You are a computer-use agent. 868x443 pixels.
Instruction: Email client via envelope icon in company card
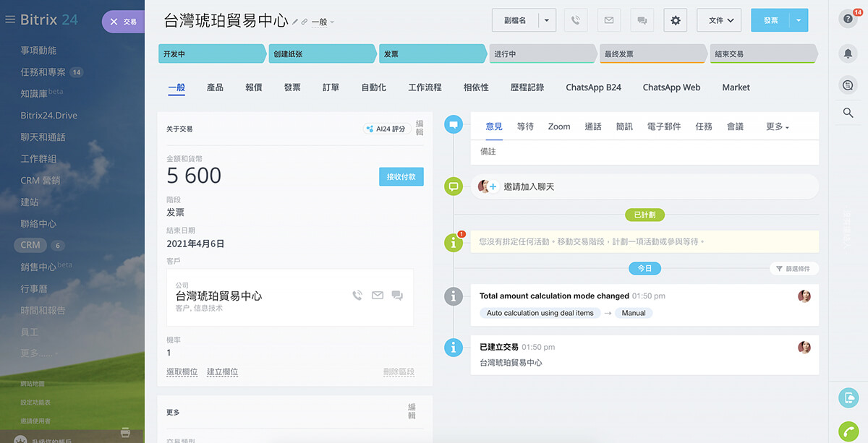378,295
